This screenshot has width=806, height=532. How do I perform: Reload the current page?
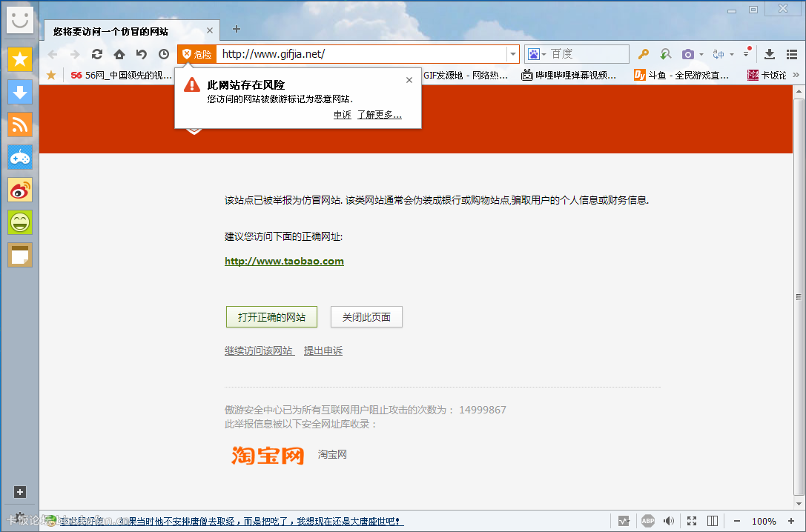[x=96, y=54]
